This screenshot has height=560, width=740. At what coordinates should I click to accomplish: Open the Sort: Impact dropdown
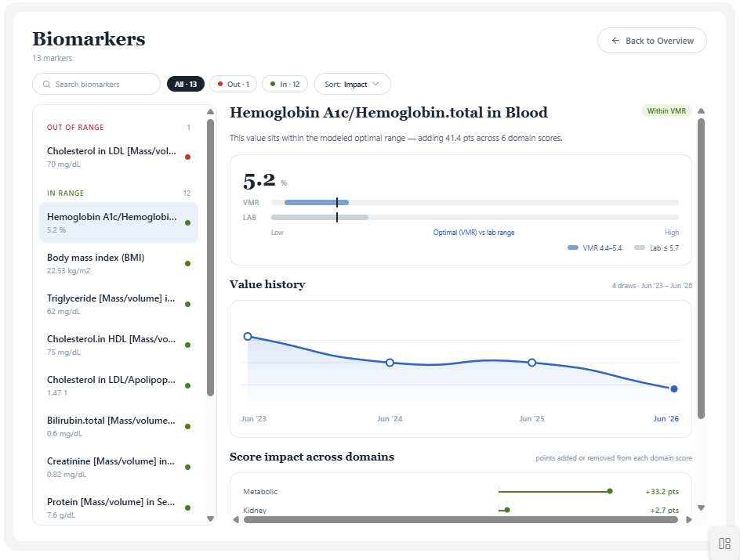[353, 84]
